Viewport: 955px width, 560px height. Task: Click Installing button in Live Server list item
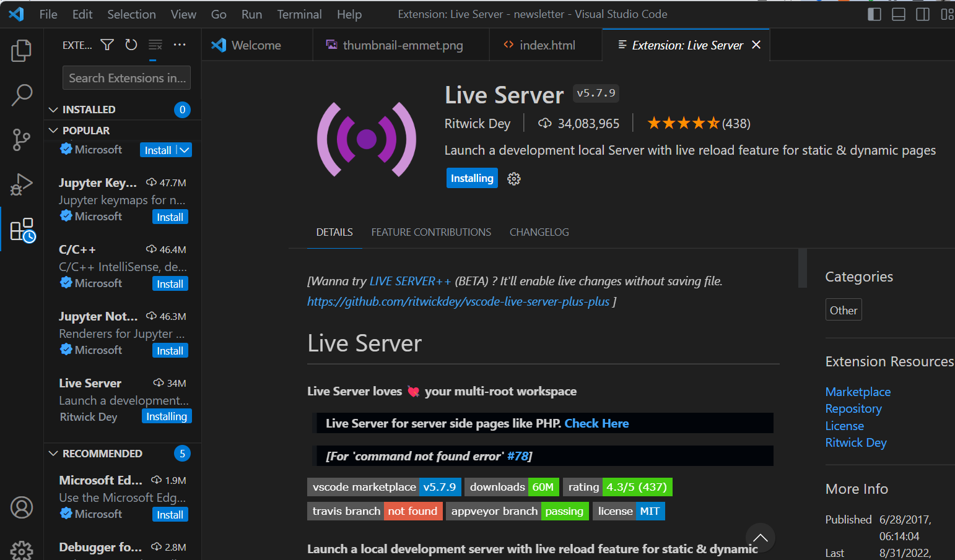[x=167, y=416]
